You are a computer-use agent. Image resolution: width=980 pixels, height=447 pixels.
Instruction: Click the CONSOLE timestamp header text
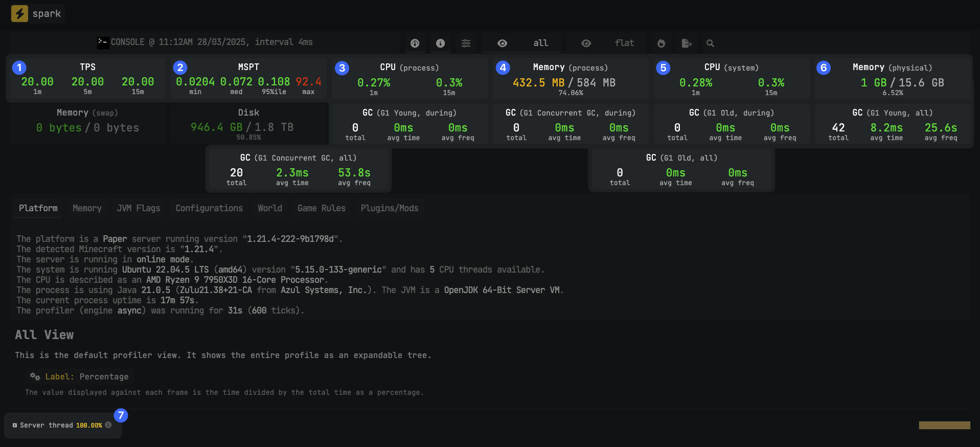coord(212,42)
